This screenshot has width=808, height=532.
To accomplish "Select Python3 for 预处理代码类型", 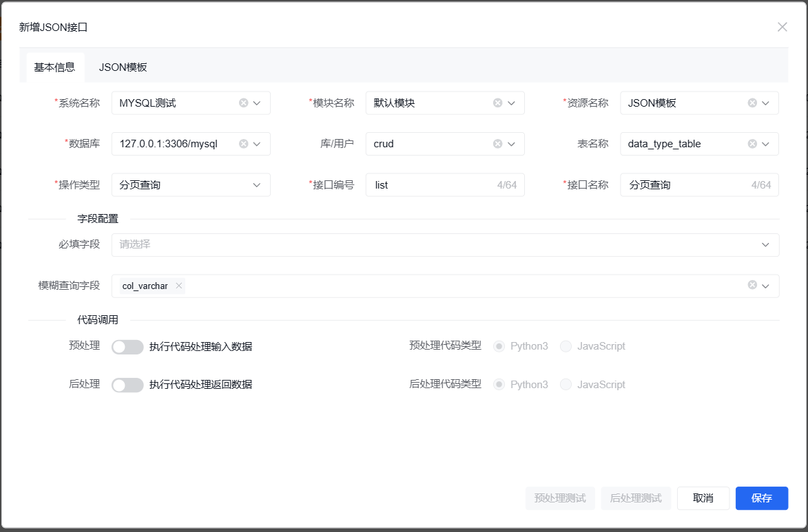I will 521,346.
